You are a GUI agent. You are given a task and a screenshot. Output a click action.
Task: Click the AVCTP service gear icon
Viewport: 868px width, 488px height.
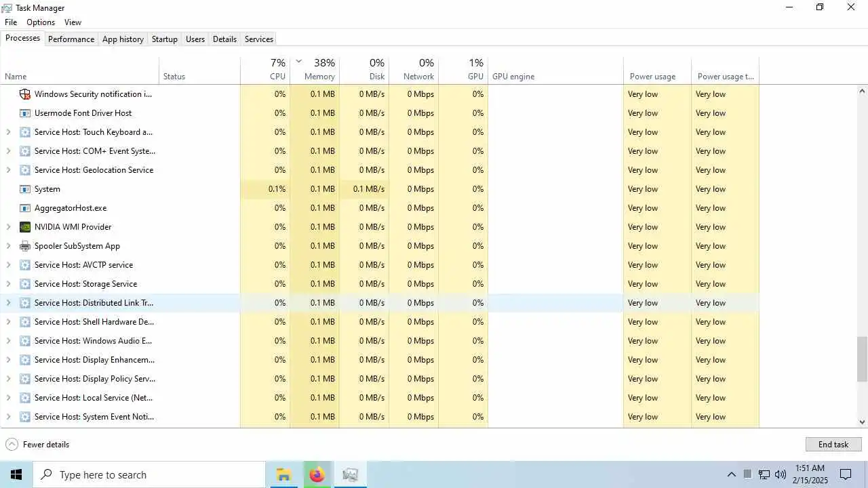tap(25, 265)
